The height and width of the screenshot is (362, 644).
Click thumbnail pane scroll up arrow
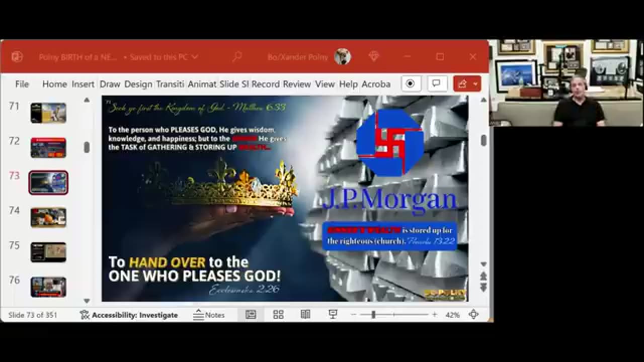tap(87, 100)
